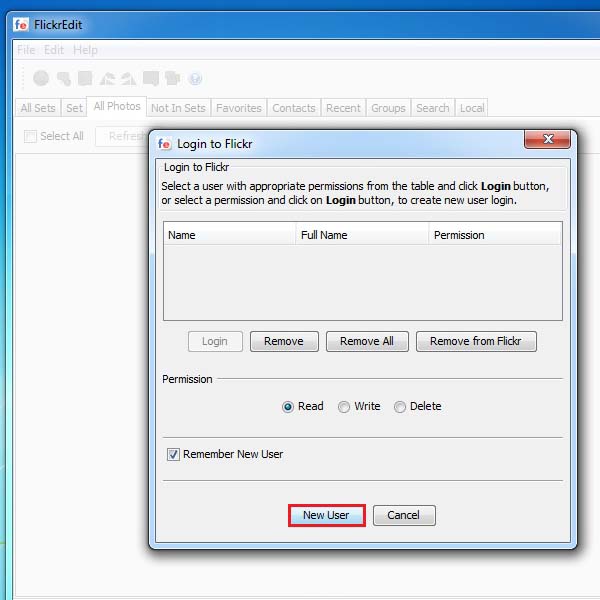Image resolution: width=600 pixels, height=600 pixels.
Task: Click the Cancel button
Action: [x=404, y=515]
